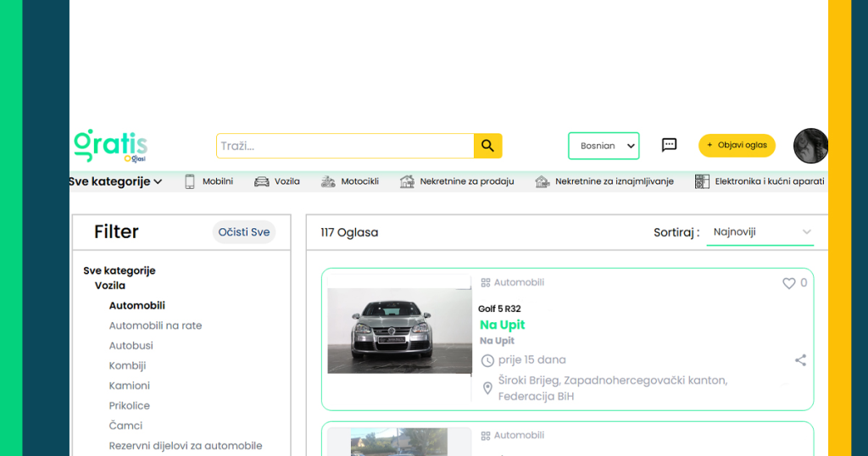Screen dimensions: 868x456
Task: Click the Motocikli motorcycle icon
Action: click(x=328, y=181)
